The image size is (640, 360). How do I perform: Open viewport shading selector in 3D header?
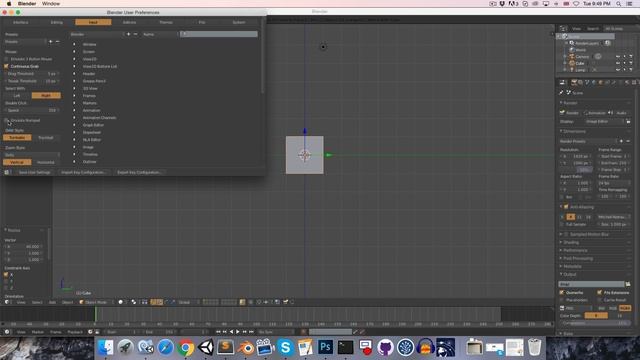[x=122, y=302]
